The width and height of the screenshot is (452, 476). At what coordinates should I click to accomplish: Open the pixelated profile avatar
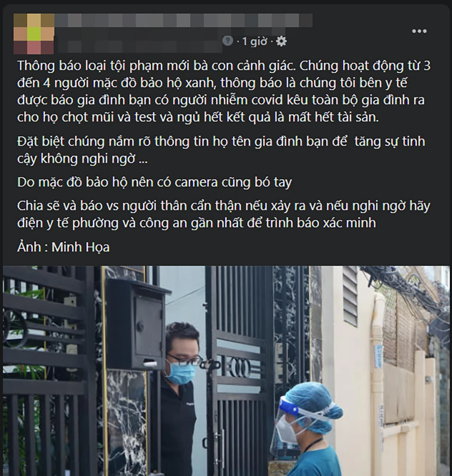click(34, 34)
